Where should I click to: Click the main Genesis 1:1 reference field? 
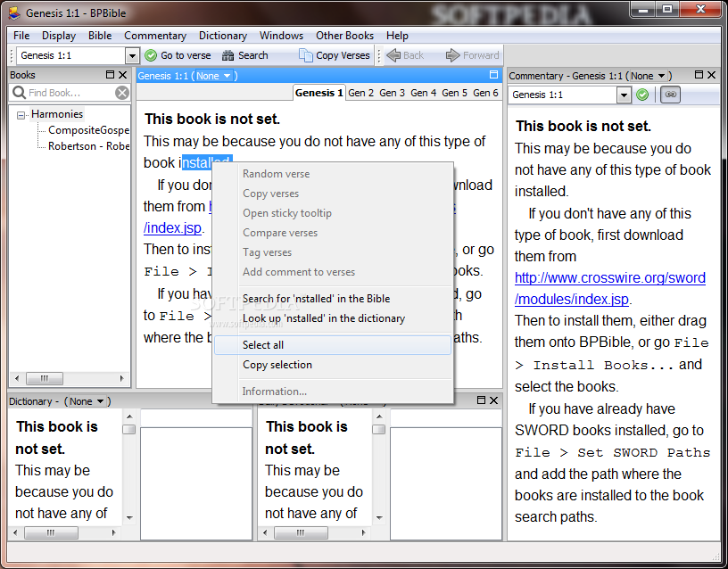tap(71, 55)
